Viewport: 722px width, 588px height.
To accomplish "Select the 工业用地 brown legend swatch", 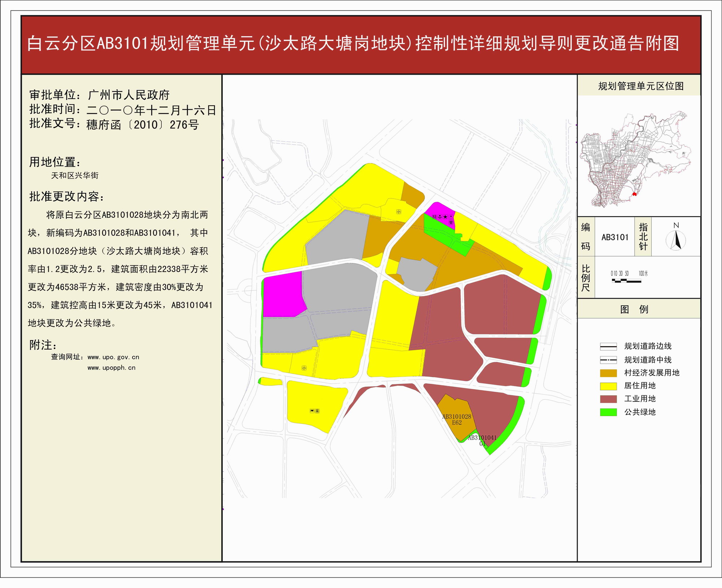I will tap(608, 399).
